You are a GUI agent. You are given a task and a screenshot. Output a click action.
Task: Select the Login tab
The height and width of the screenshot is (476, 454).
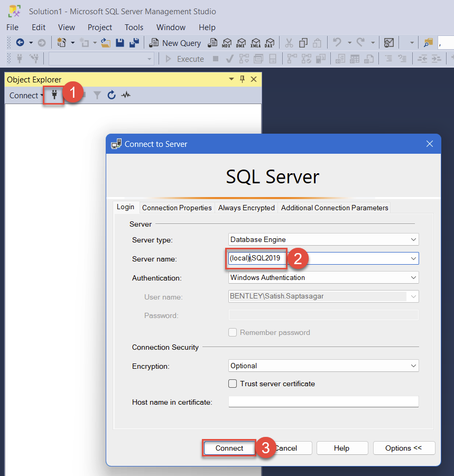[125, 207]
